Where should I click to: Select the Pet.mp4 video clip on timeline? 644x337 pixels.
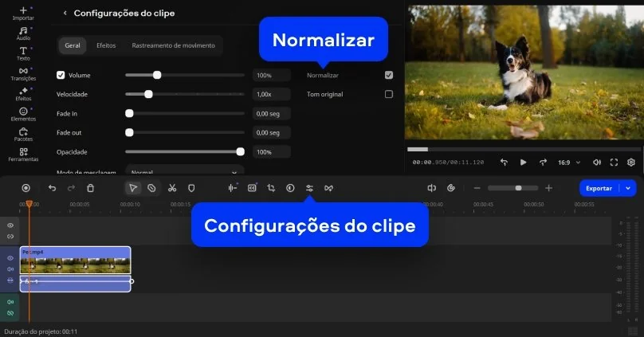pos(75,261)
